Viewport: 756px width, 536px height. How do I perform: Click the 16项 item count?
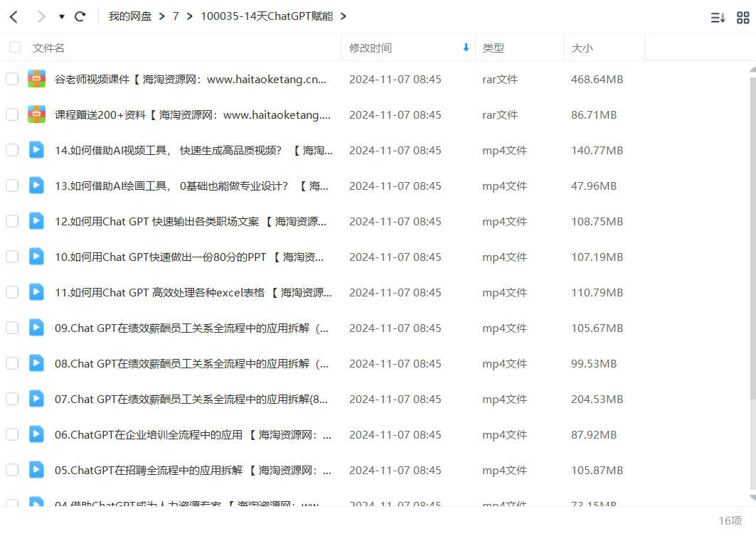click(x=730, y=521)
